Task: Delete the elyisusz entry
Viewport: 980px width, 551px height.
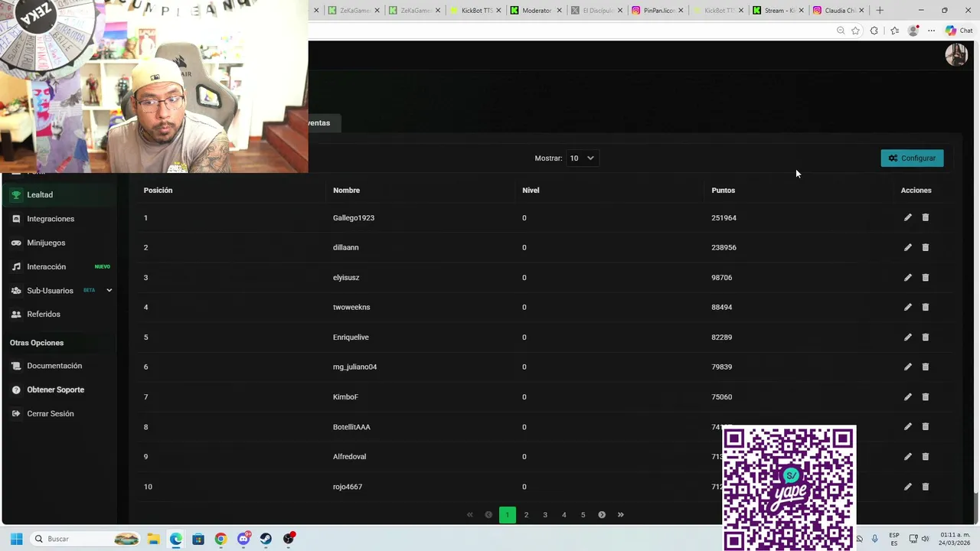Action: (x=925, y=277)
